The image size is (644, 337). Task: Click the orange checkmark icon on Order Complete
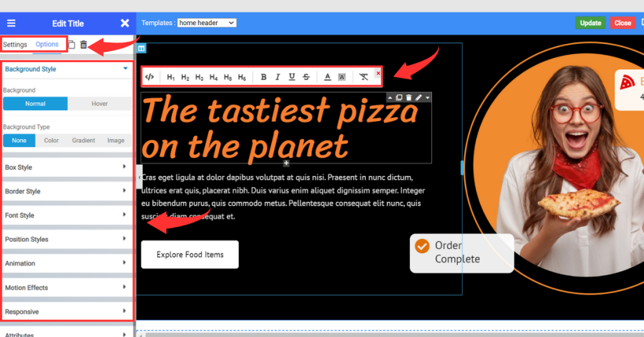pyautogui.click(x=422, y=246)
